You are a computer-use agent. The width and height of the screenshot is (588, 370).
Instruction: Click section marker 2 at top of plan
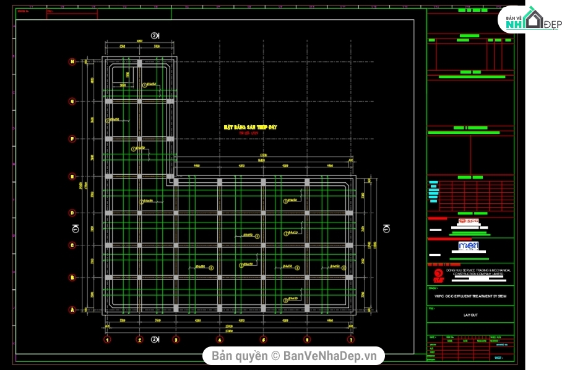pyautogui.click(x=155, y=35)
